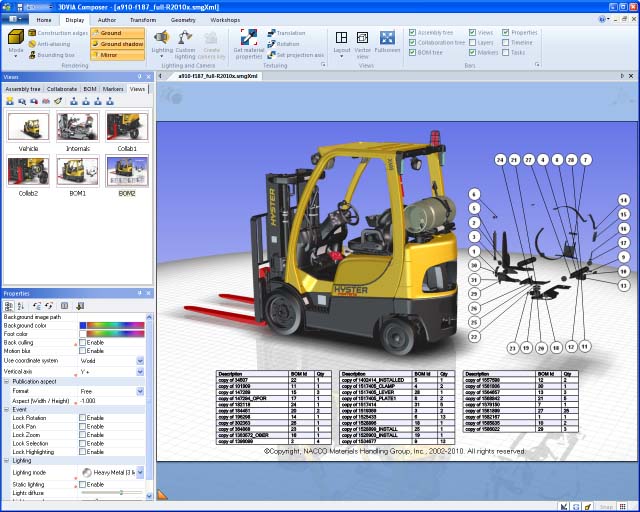Screen dimensions: 640x512
Task: Toggle Construction edges rendering
Action: (58, 33)
